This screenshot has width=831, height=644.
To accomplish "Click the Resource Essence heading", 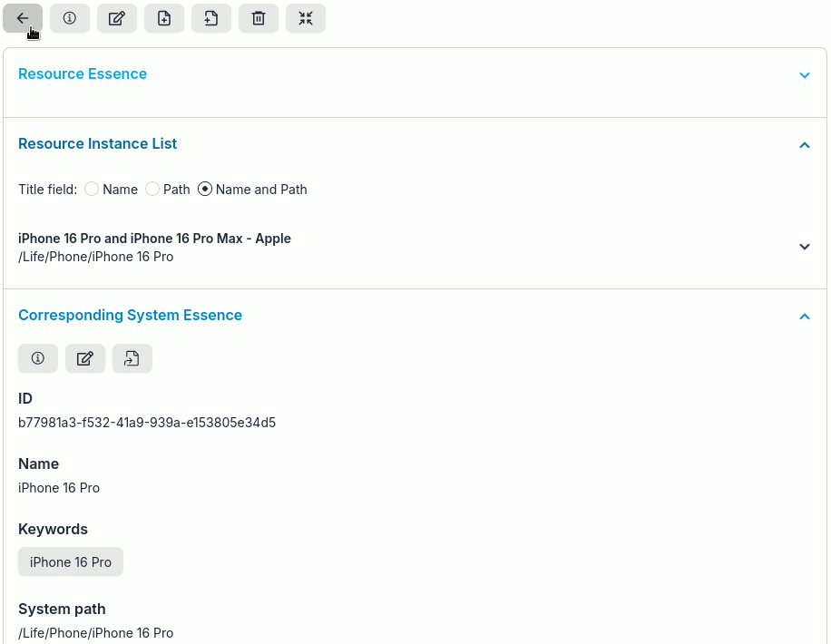I will tap(83, 73).
